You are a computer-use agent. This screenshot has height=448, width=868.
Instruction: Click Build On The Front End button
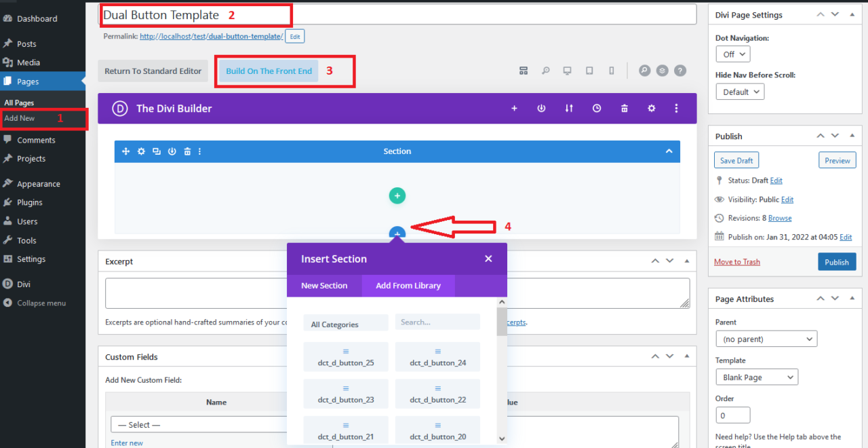(269, 71)
